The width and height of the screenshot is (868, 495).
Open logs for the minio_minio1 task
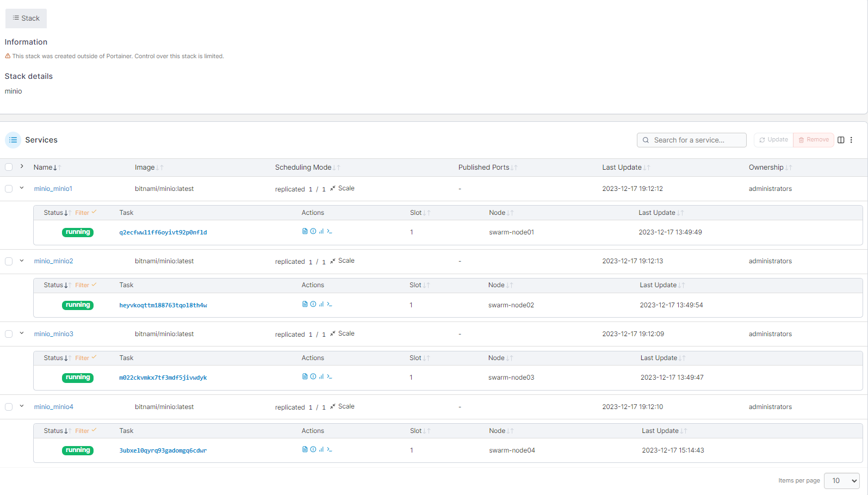click(305, 231)
